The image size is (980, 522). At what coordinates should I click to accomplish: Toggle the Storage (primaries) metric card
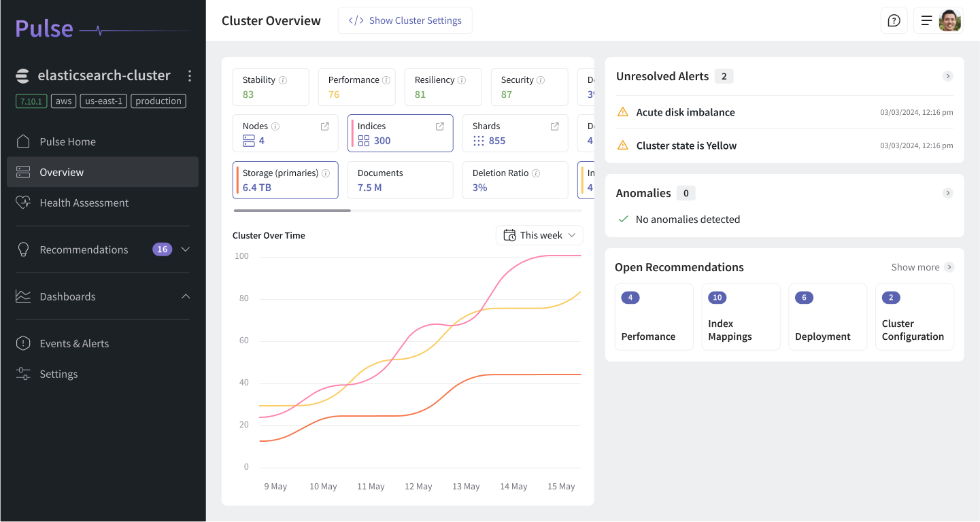286,180
